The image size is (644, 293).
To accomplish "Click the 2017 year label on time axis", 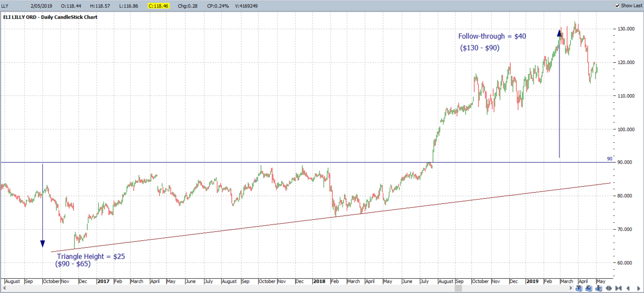I will pos(104,281).
